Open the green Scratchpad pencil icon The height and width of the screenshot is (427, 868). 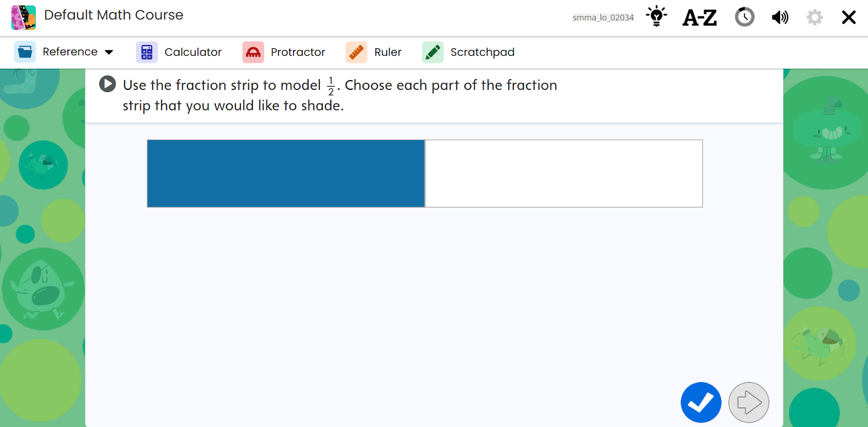pyautogui.click(x=433, y=52)
